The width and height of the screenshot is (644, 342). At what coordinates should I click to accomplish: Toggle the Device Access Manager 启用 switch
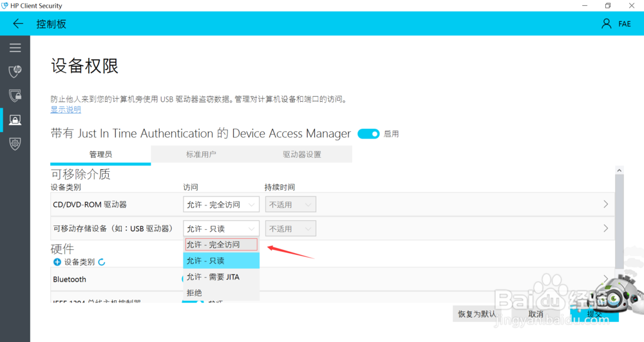[368, 134]
